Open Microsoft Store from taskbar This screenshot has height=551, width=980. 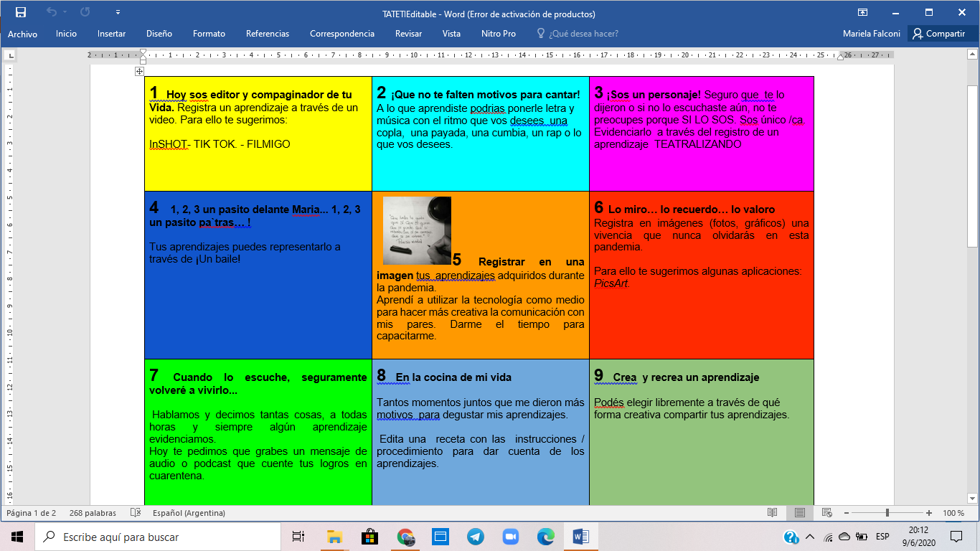pos(369,537)
